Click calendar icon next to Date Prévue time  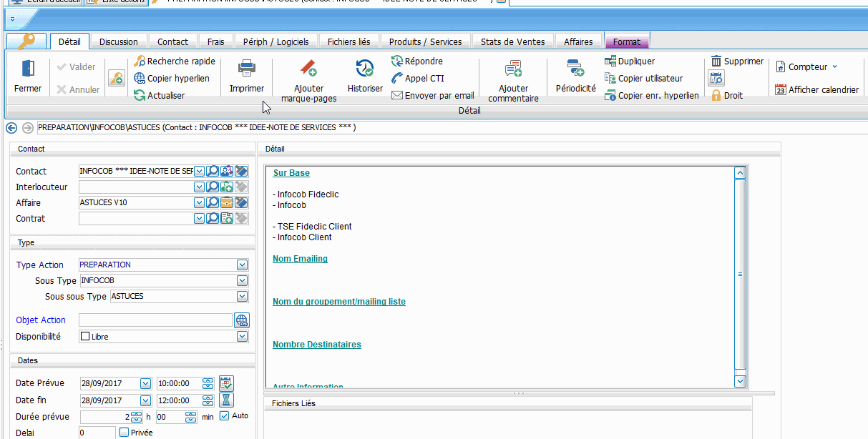226,383
